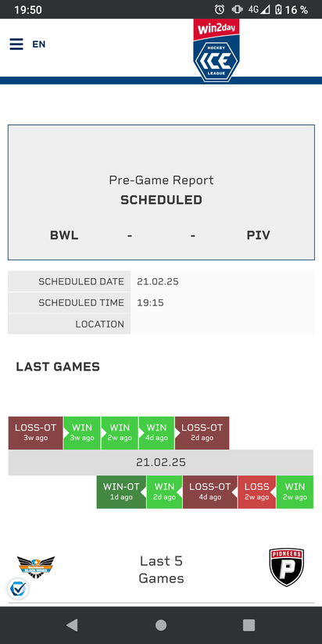
Task: Tap the 21.02.25 date bar in timeline
Action: click(160, 463)
